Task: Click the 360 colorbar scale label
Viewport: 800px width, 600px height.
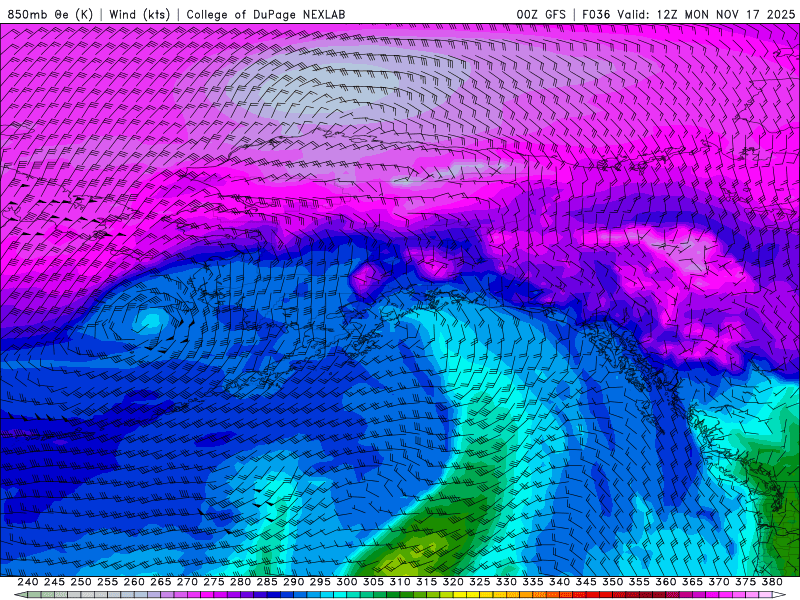Action: click(665, 582)
